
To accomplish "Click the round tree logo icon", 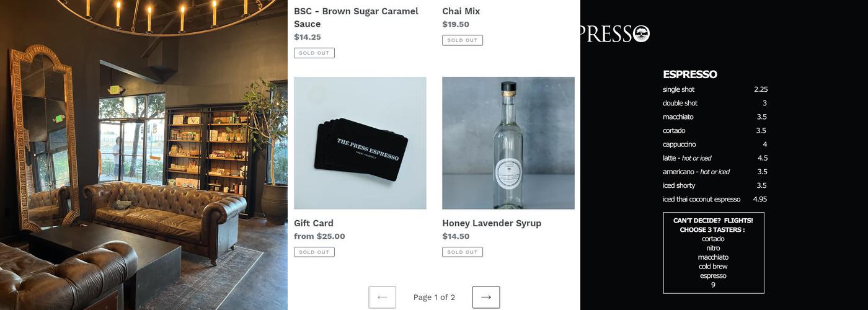I will 641,33.
